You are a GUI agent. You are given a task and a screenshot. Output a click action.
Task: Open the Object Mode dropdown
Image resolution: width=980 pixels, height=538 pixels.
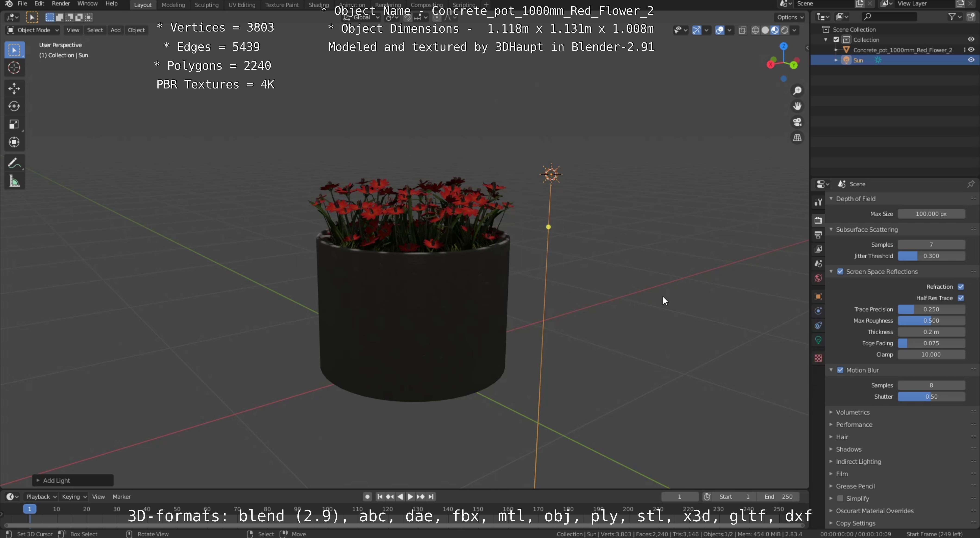click(x=33, y=30)
